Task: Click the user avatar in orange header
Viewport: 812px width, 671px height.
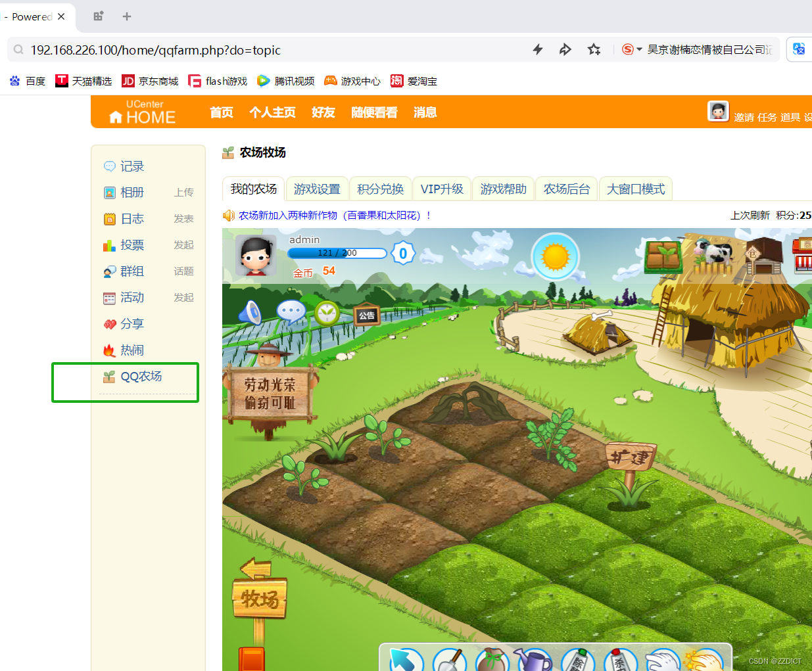Action: (x=718, y=111)
